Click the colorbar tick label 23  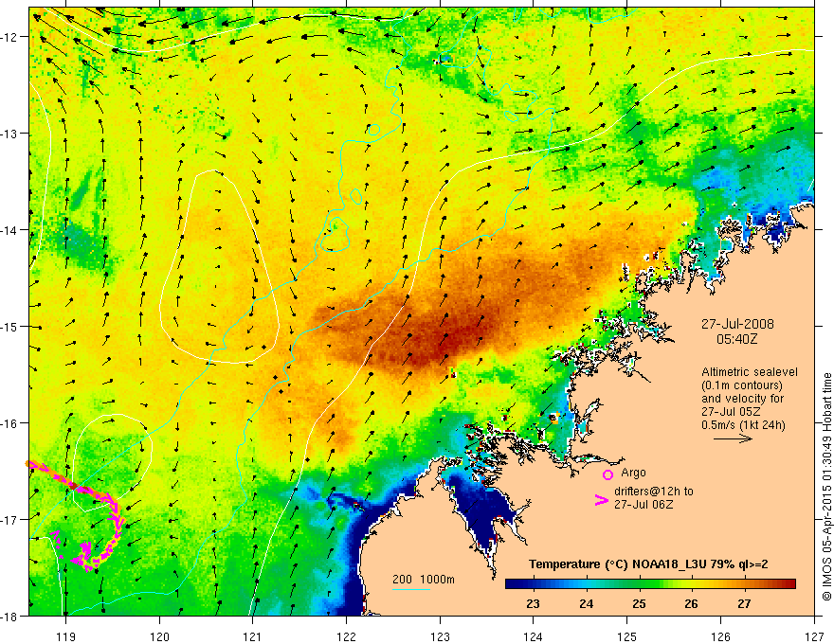533,603
